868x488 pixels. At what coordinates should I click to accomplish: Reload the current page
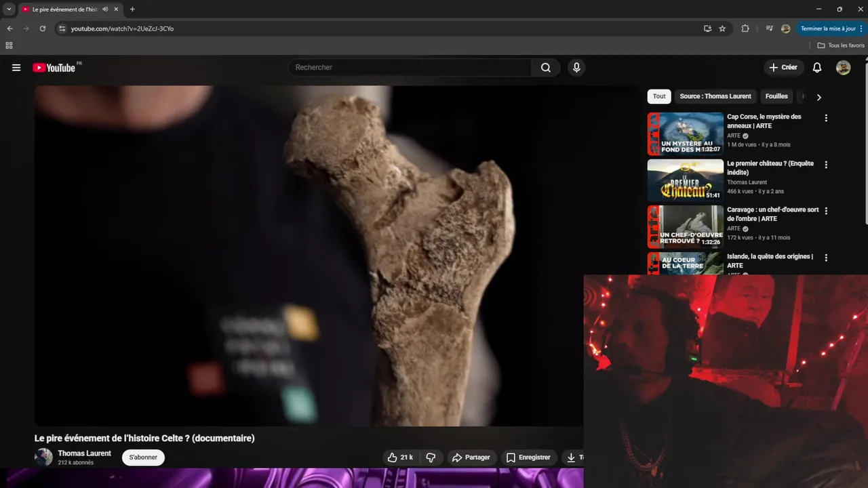(x=42, y=28)
